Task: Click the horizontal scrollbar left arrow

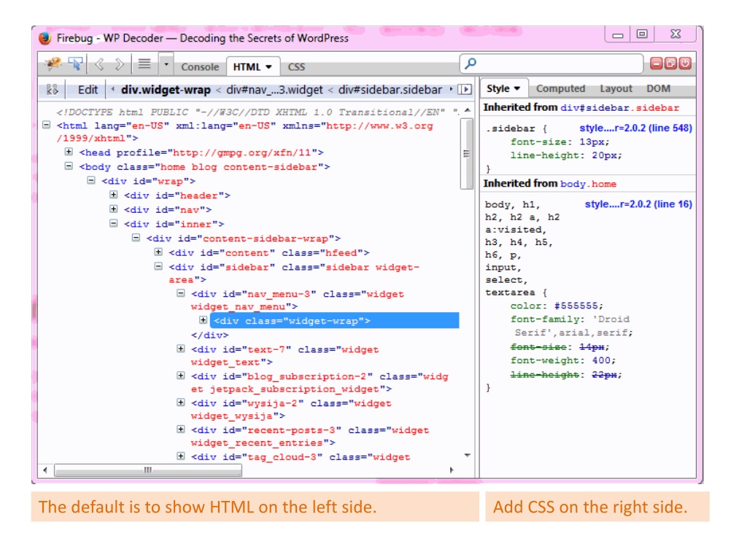Action: click(x=45, y=470)
